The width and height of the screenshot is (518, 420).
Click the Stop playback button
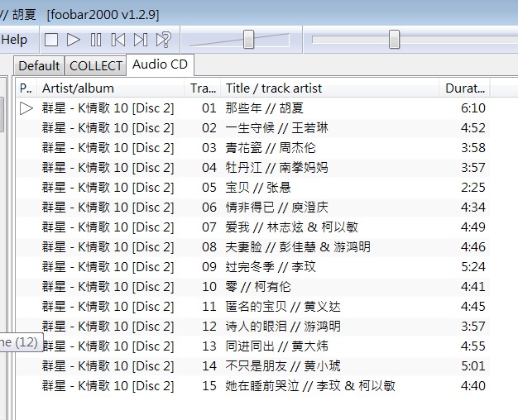51,40
